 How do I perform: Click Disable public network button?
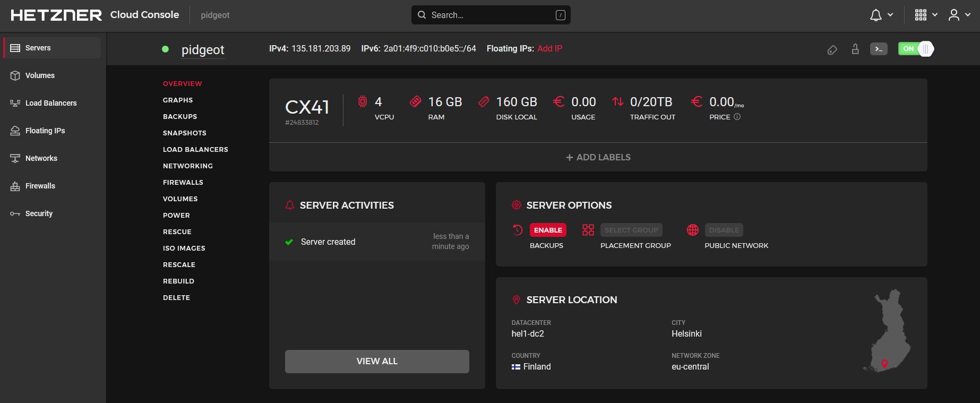tap(724, 230)
